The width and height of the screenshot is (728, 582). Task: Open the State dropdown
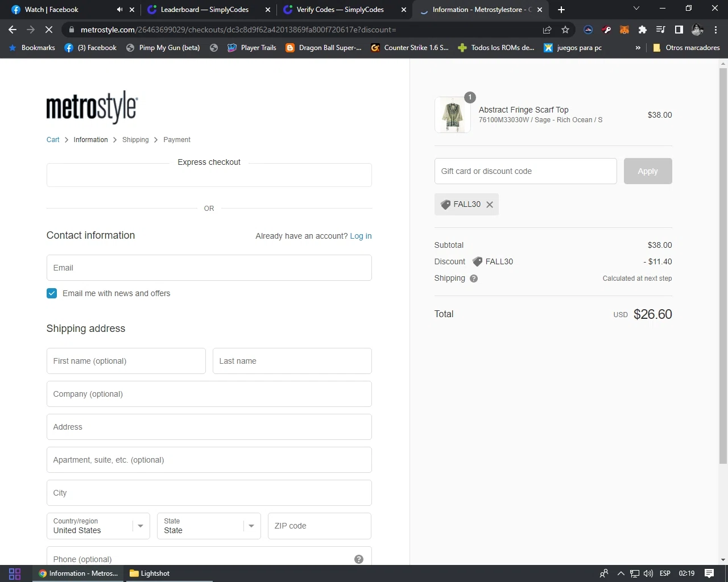pos(209,526)
